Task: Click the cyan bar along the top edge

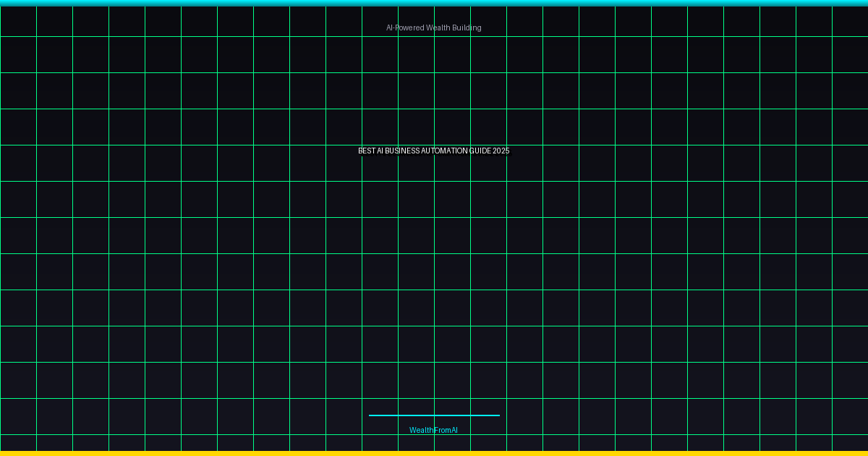Action: click(434, 3)
